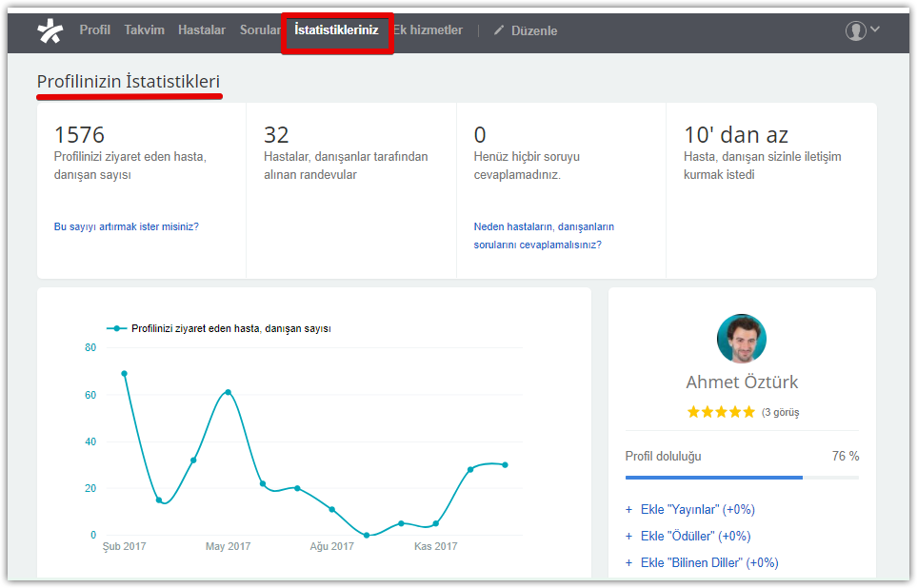Click the 76 % profile completeness value
The image size is (917, 588).
coord(846,456)
